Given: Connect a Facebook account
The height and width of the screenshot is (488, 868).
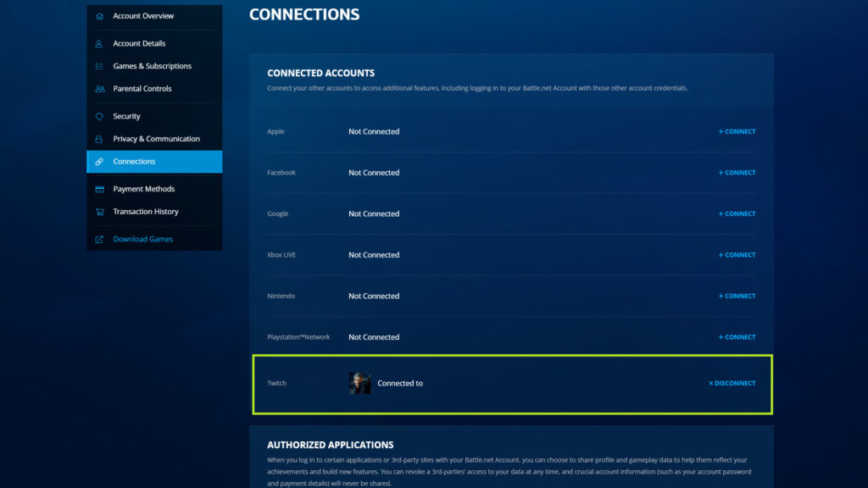Looking at the screenshot, I should [736, 172].
